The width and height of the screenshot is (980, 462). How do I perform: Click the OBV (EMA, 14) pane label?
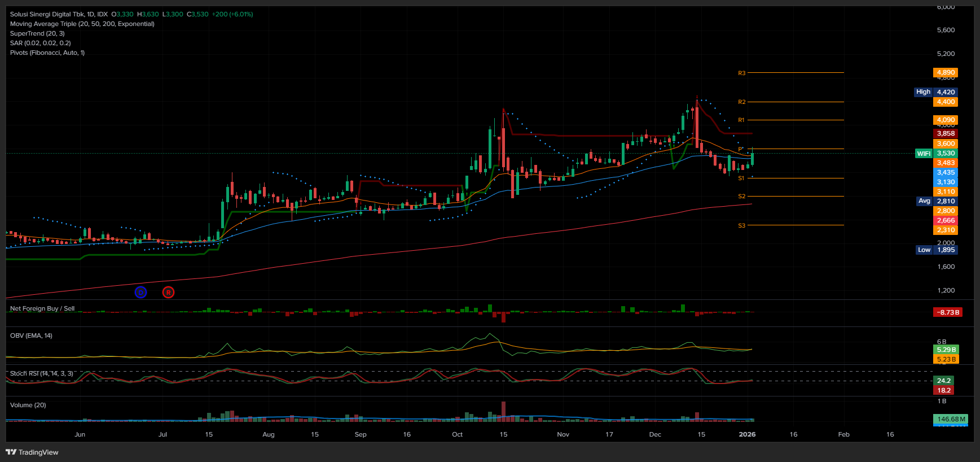pos(31,335)
